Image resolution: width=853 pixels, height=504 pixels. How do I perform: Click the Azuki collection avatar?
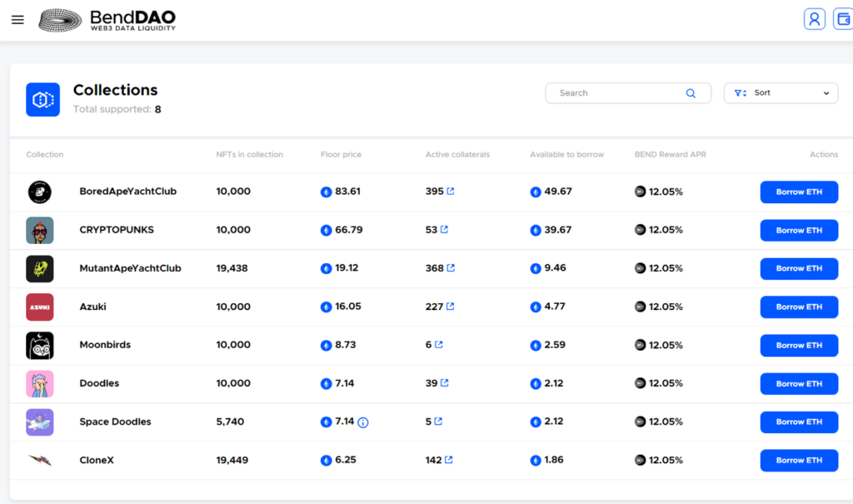40,307
